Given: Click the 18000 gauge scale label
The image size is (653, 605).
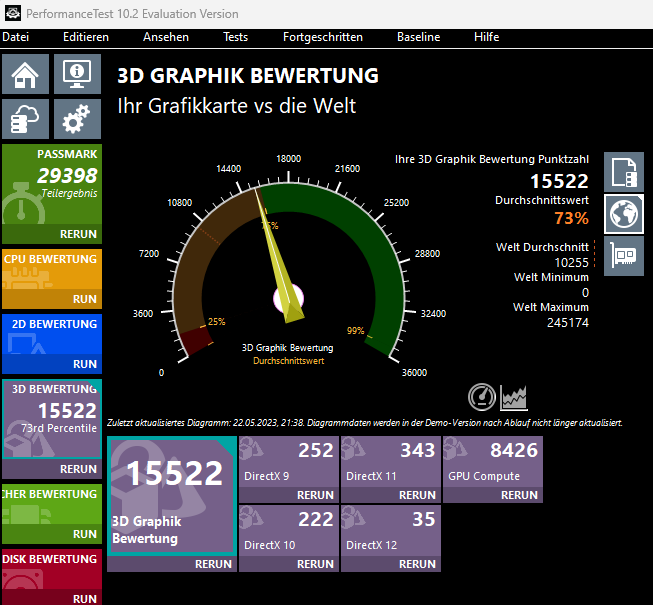Looking at the screenshot, I should pyautogui.click(x=289, y=159).
